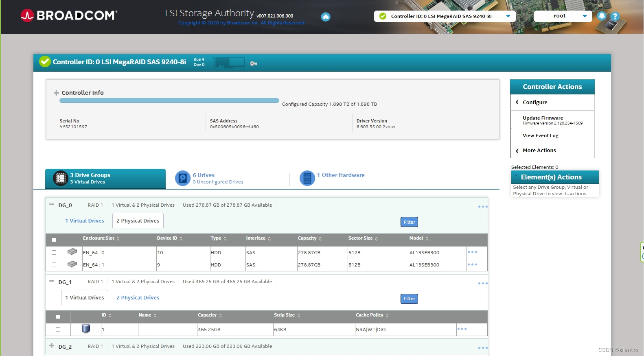Click the Other Hardware icon

[307, 178]
